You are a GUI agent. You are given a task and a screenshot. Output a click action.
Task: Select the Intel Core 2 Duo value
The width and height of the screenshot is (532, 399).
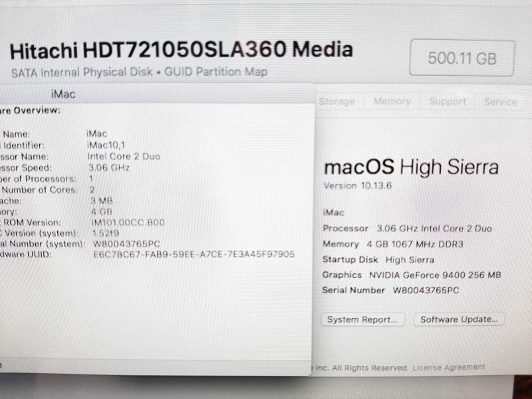(x=124, y=156)
